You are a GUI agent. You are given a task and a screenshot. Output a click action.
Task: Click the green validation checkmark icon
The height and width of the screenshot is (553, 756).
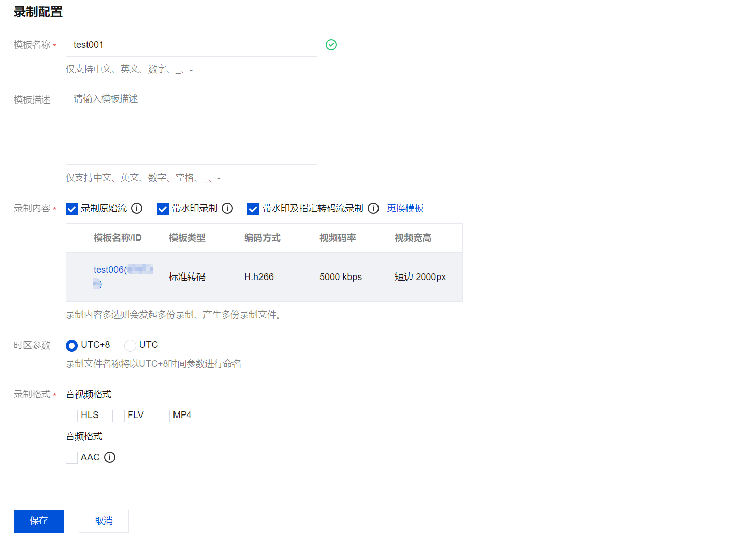pyautogui.click(x=331, y=45)
